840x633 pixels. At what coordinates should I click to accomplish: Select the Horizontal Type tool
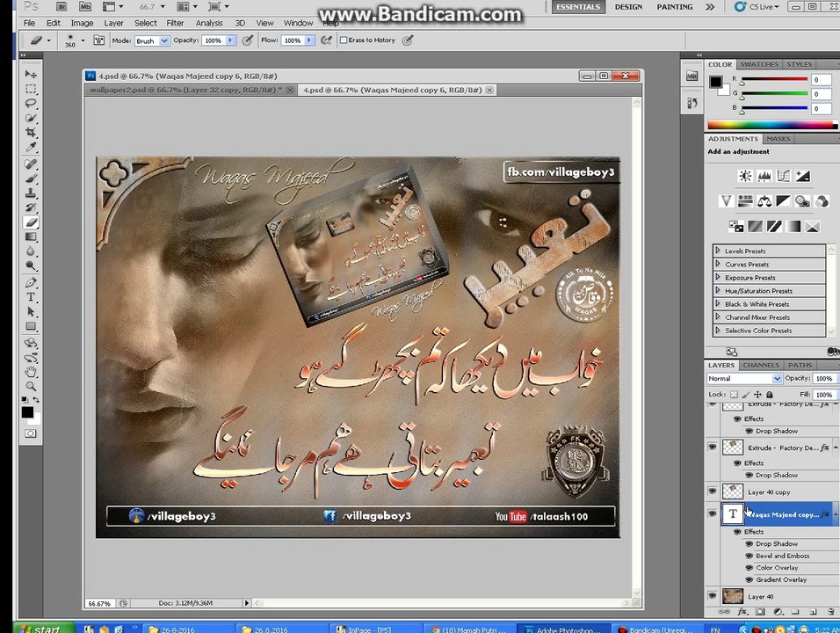coord(31,297)
